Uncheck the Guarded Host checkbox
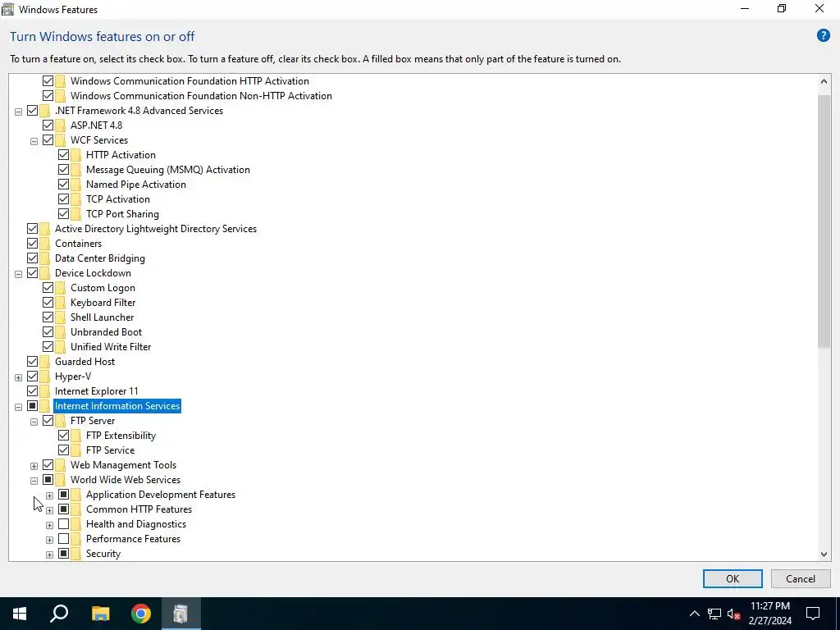 (x=32, y=362)
